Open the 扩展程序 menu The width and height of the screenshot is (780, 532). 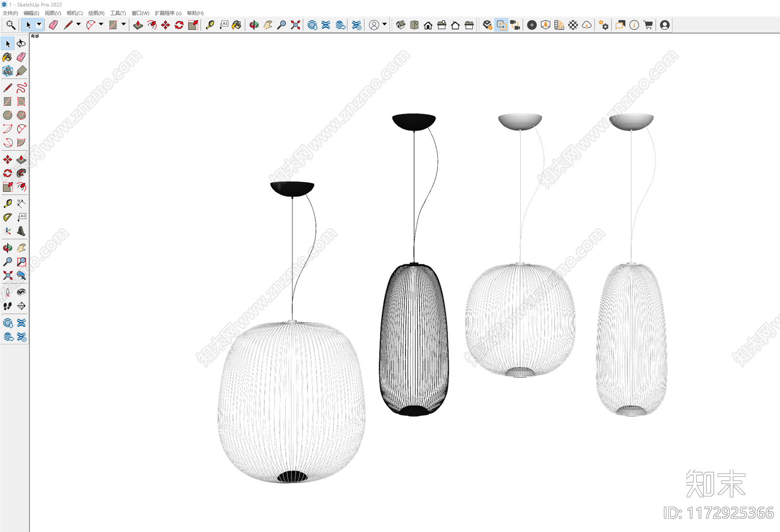[168, 13]
